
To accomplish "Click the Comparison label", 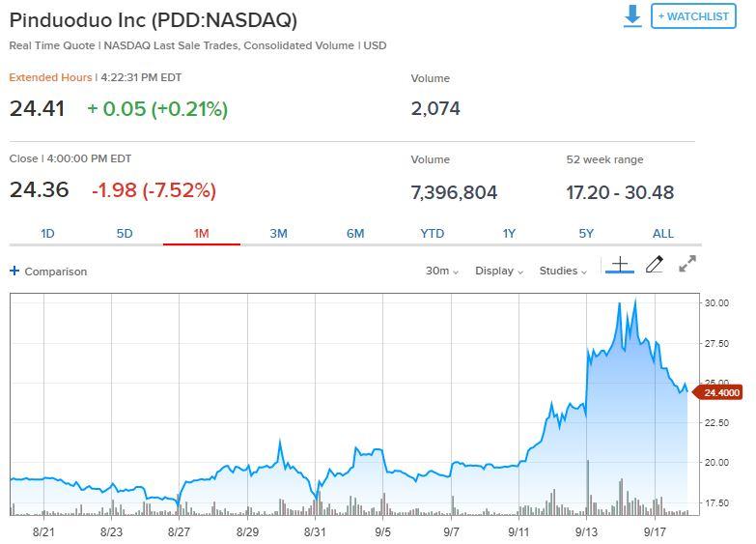I will click(56, 272).
